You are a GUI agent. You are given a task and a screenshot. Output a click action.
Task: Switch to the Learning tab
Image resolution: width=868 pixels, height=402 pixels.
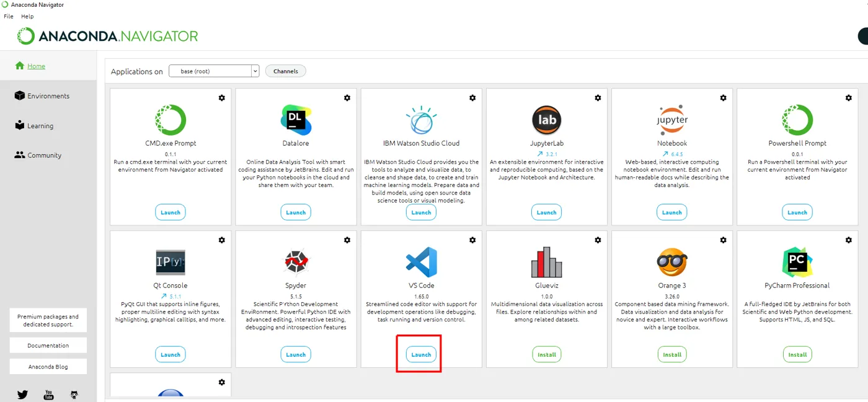[48, 126]
